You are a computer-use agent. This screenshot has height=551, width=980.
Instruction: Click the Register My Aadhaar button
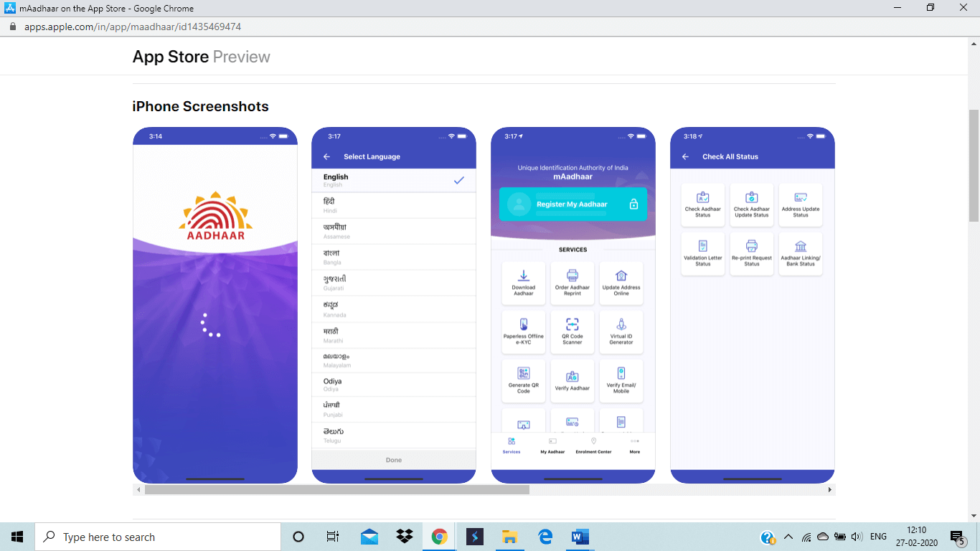[572, 204]
